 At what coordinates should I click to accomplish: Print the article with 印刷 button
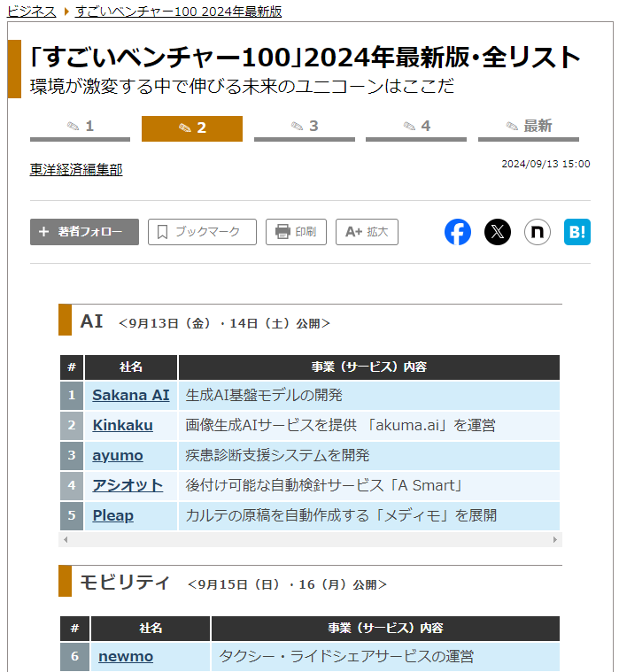tap(296, 232)
